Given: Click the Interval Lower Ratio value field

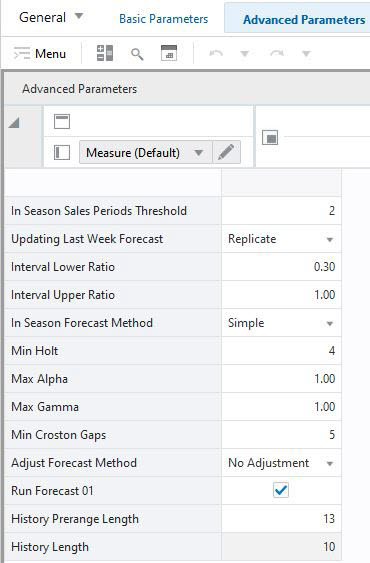Looking at the screenshot, I should (281, 267).
